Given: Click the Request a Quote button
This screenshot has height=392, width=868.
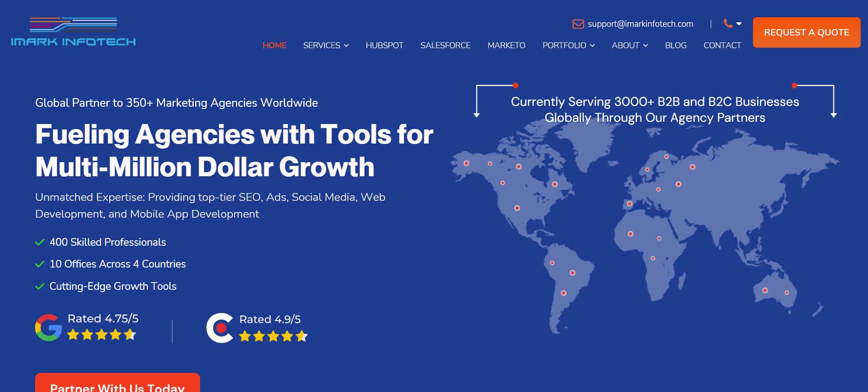Looking at the screenshot, I should click(x=807, y=32).
